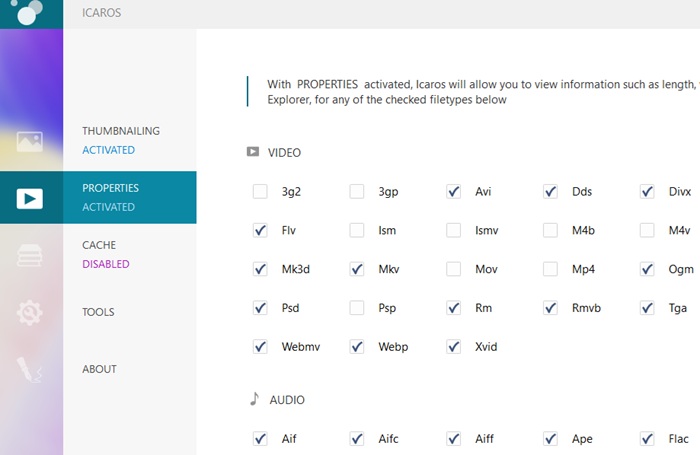Click the AUDIO section heading

[x=287, y=400]
